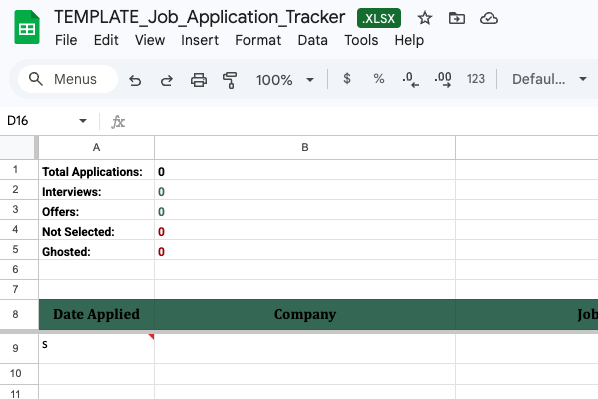Click the 'Interviews:' cell
The height and width of the screenshot is (399, 598).
tap(96, 190)
